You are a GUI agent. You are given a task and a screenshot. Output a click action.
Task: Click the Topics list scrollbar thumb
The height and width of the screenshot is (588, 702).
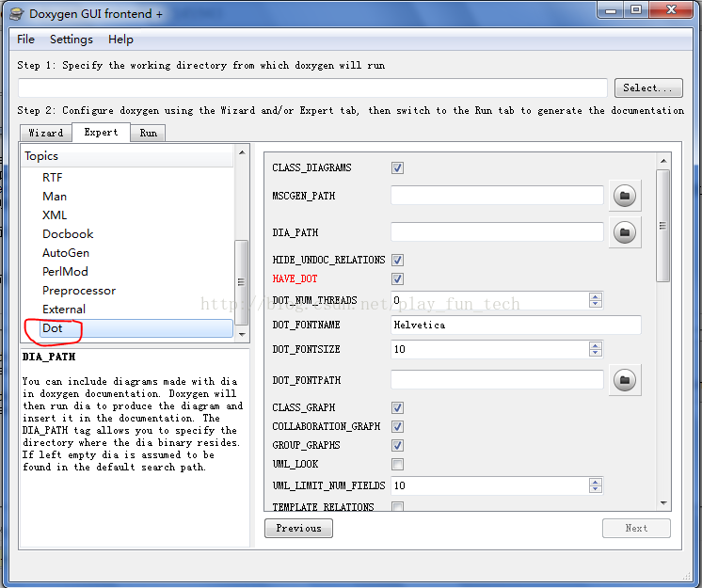click(x=241, y=282)
